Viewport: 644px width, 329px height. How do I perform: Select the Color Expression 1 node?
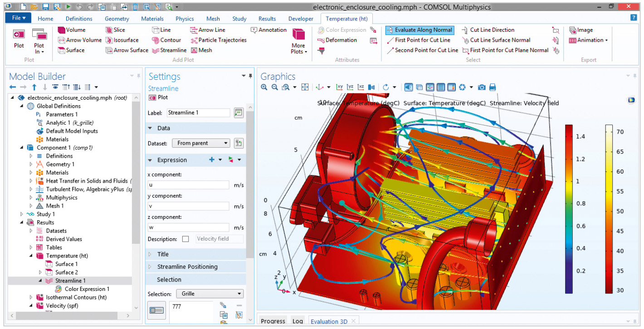tap(82, 289)
